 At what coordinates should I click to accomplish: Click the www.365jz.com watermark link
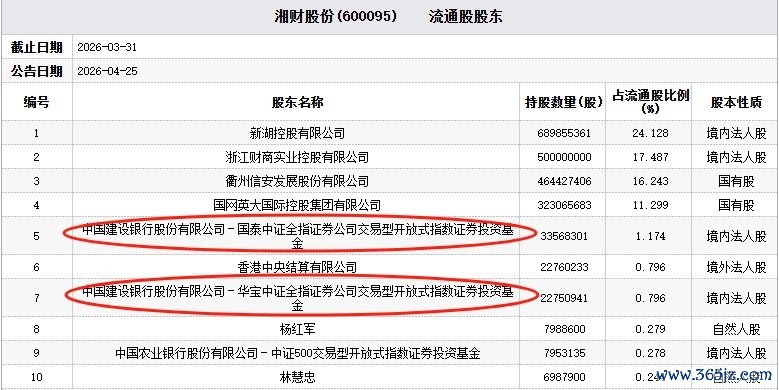(713, 375)
